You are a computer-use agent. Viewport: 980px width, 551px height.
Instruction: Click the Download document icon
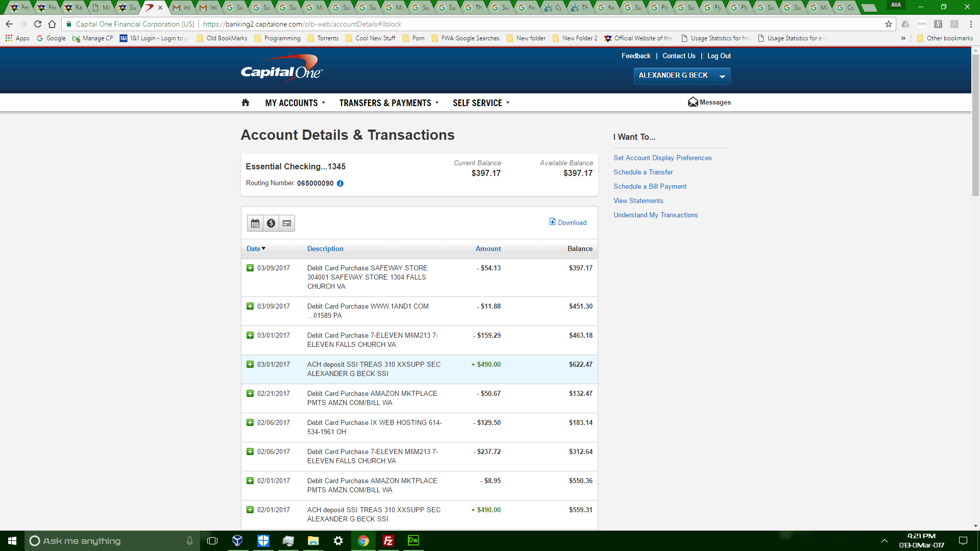tap(552, 222)
